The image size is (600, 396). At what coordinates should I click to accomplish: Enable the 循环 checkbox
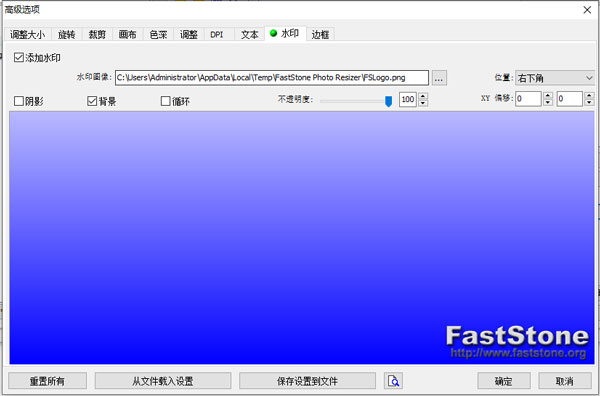175,101
